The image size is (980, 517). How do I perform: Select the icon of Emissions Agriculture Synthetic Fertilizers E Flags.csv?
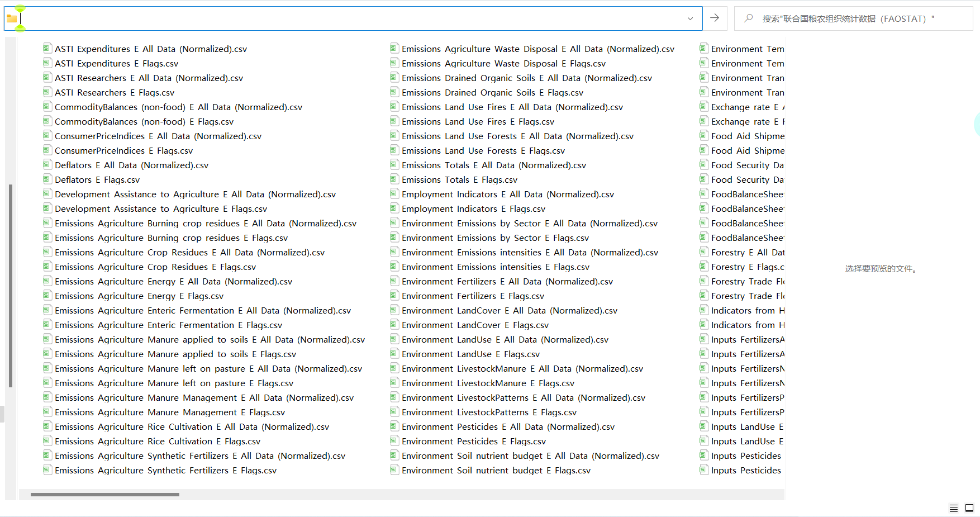[47, 470]
